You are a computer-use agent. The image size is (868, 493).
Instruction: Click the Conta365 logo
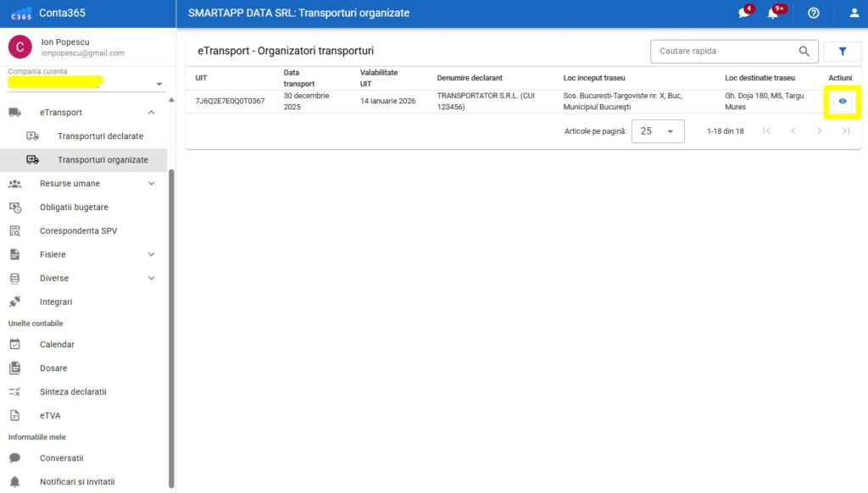tap(20, 13)
